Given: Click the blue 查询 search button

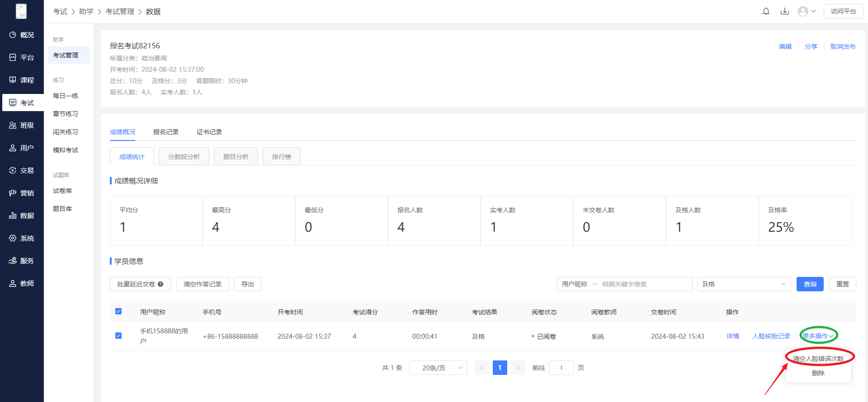Looking at the screenshot, I should (x=810, y=284).
